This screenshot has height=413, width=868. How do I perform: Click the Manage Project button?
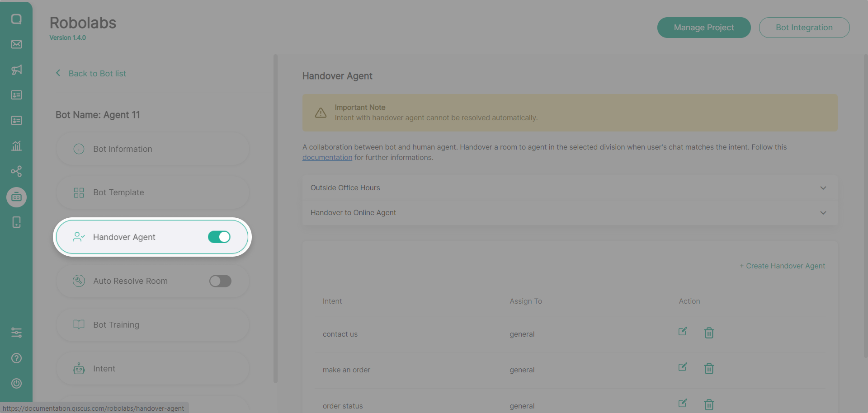tap(703, 28)
